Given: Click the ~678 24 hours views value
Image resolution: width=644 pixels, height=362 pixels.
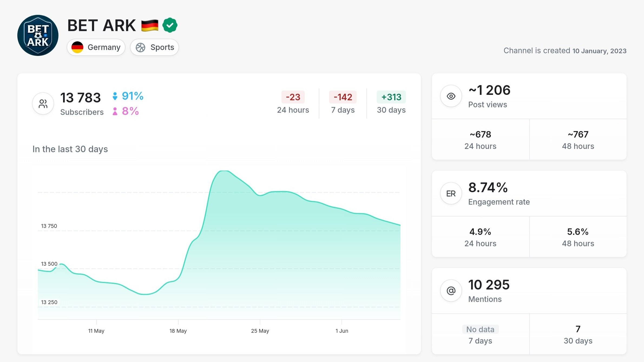Looking at the screenshot, I should tap(480, 134).
